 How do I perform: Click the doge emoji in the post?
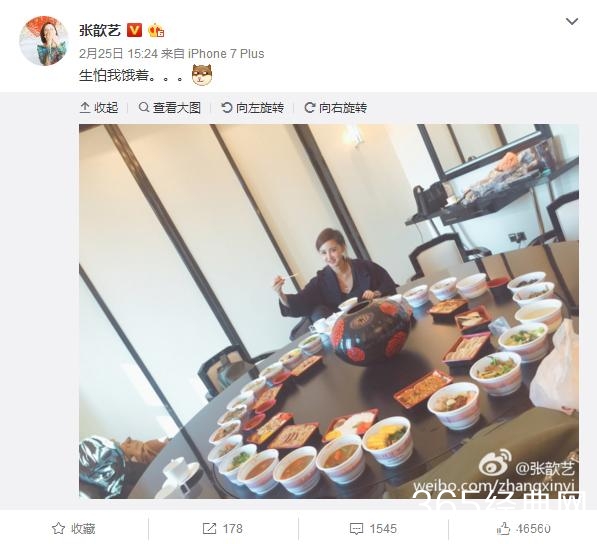tap(202, 75)
